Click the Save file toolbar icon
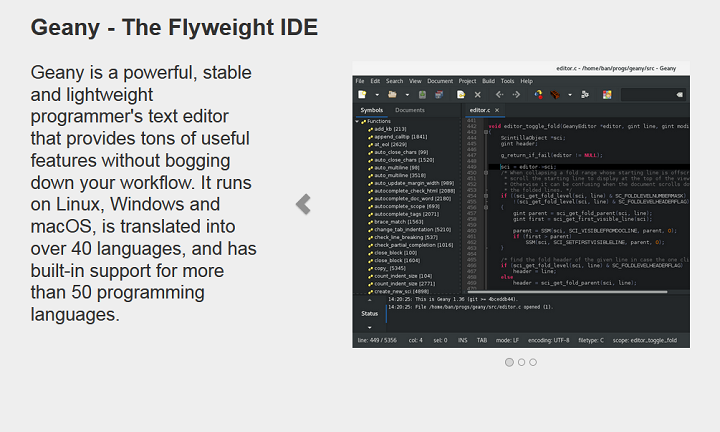The height and width of the screenshot is (432, 720). (x=423, y=94)
